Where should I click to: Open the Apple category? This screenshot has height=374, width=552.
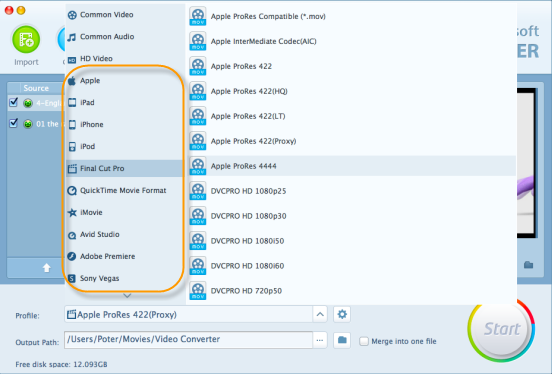[x=125, y=81]
